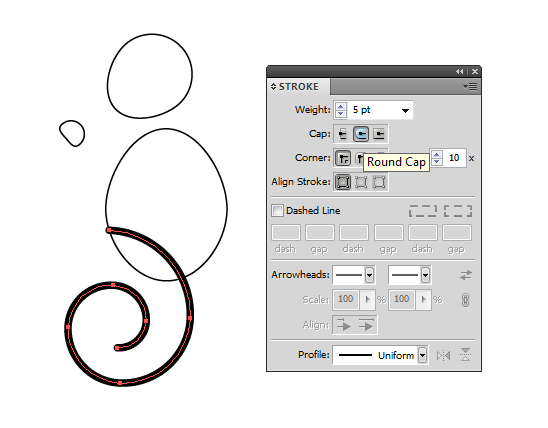Align stroke to outside icon
Screen dimensions: 548x428
(x=379, y=182)
